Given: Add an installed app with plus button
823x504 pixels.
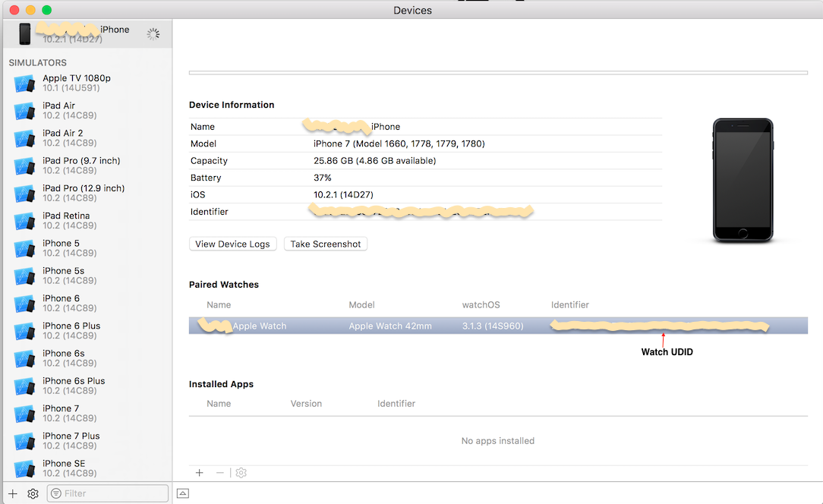Looking at the screenshot, I should (200, 473).
